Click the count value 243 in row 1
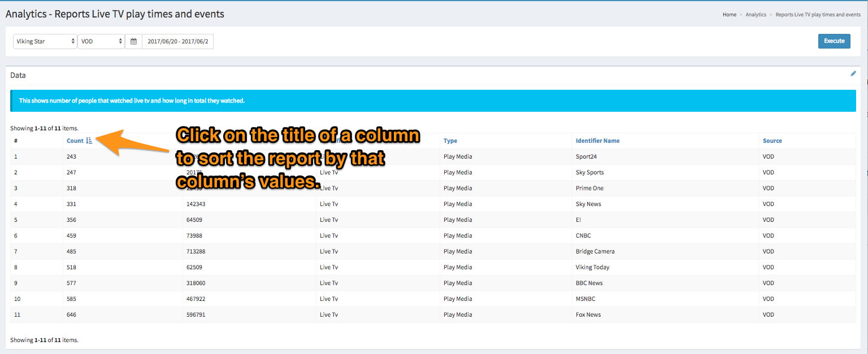This screenshot has width=868, height=354. [x=71, y=156]
